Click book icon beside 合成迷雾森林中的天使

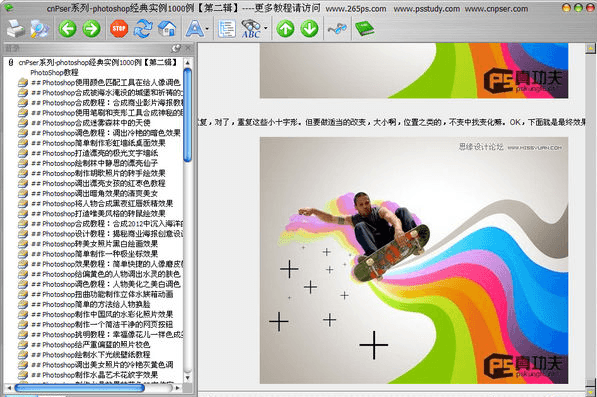[x=23, y=123]
